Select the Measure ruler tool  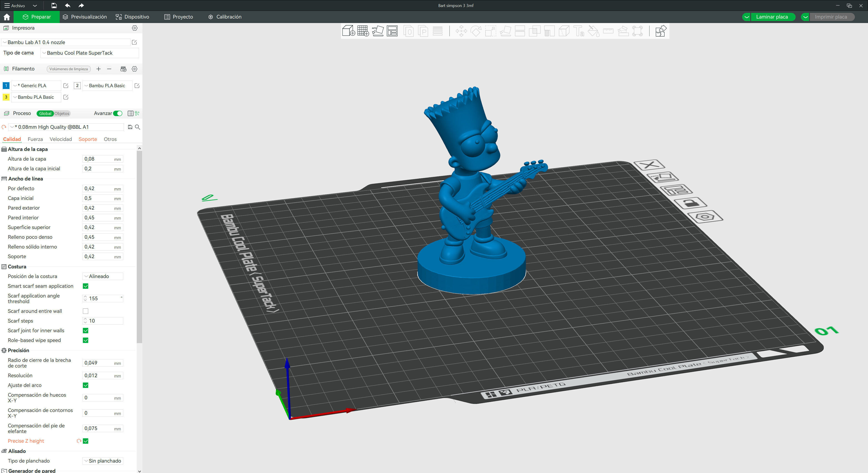click(x=608, y=31)
